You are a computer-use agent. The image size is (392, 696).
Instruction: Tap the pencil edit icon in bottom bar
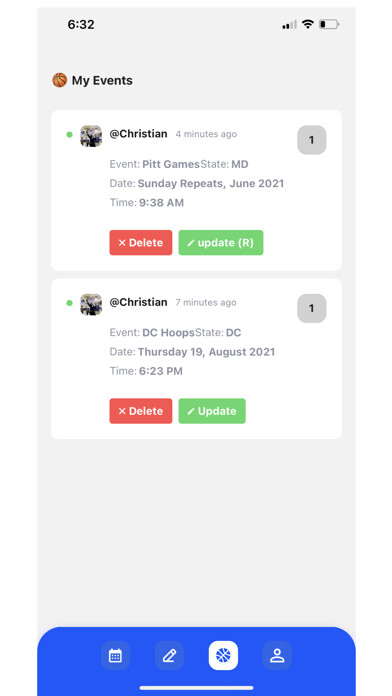tap(169, 655)
